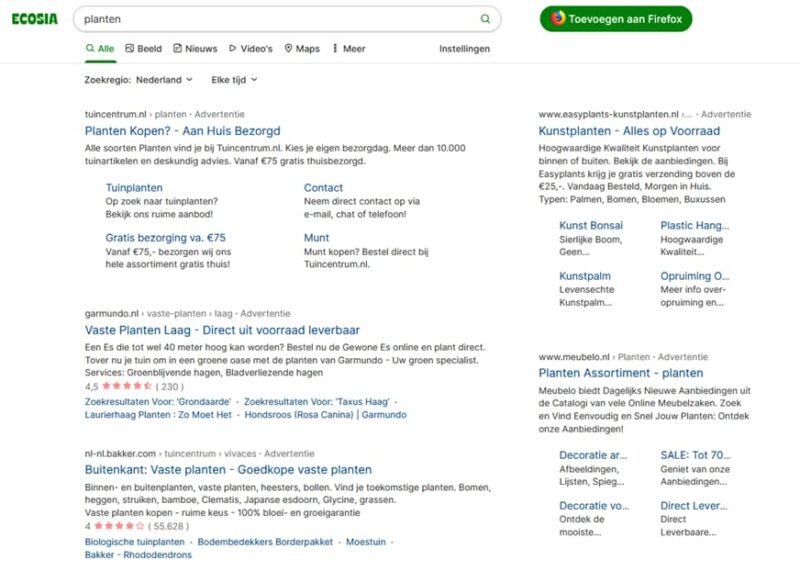This screenshot has width=800, height=571.
Task: Switch to the Beeld tab
Action: [x=143, y=48]
